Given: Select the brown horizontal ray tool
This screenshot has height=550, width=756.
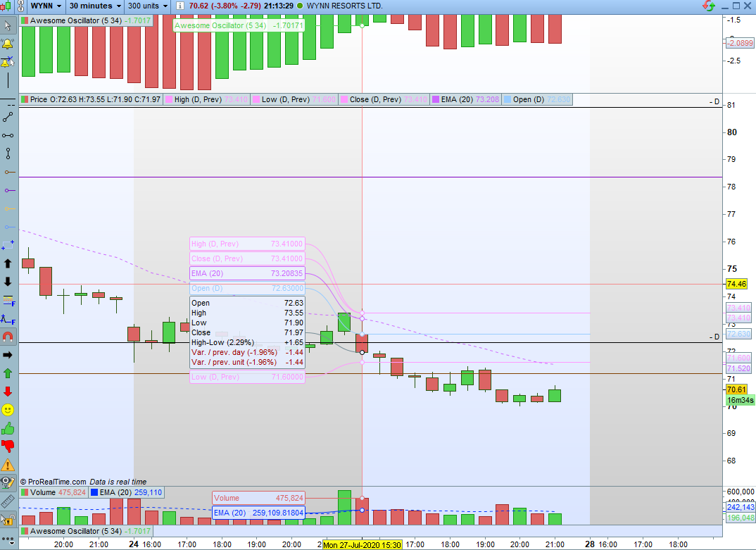Looking at the screenshot, I should coord(8,173).
